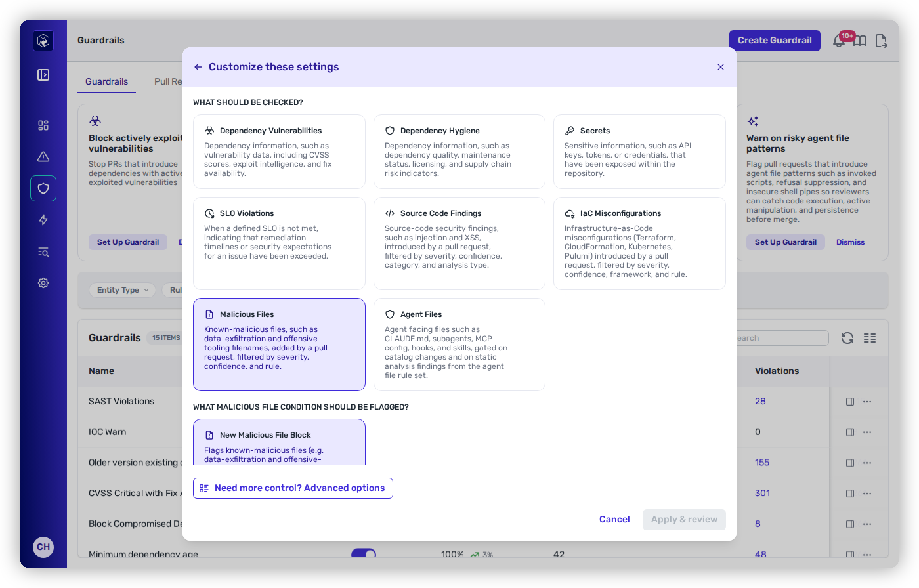This screenshot has height=588, width=919.
Task: Open the settings gear icon in the sidebar
Action: (43, 283)
